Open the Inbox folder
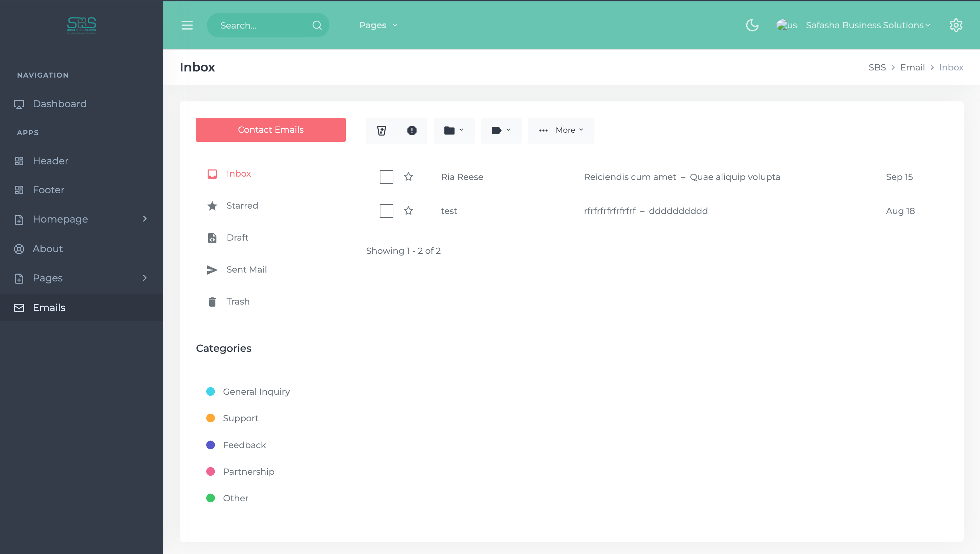Image resolution: width=980 pixels, height=554 pixels. (x=229, y=174)
